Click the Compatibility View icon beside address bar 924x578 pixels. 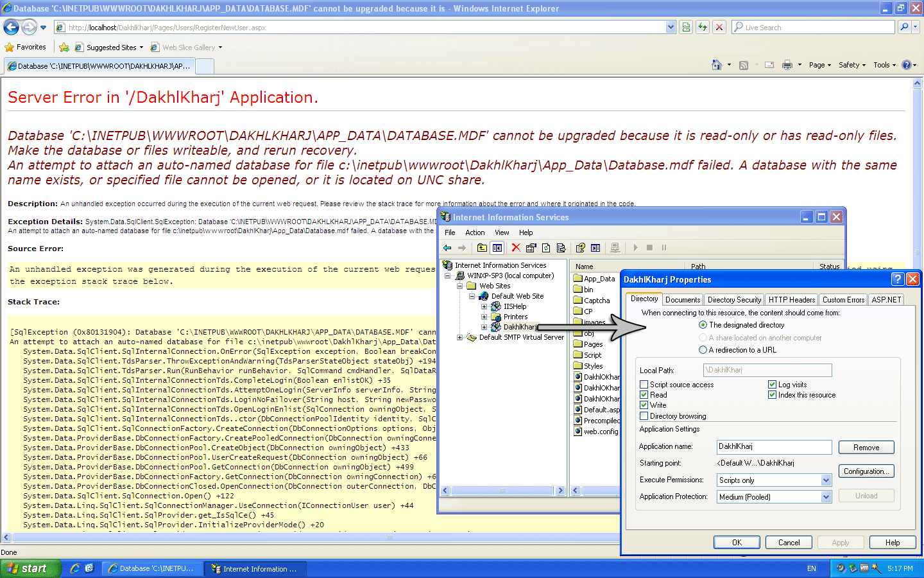click(686, 27)
